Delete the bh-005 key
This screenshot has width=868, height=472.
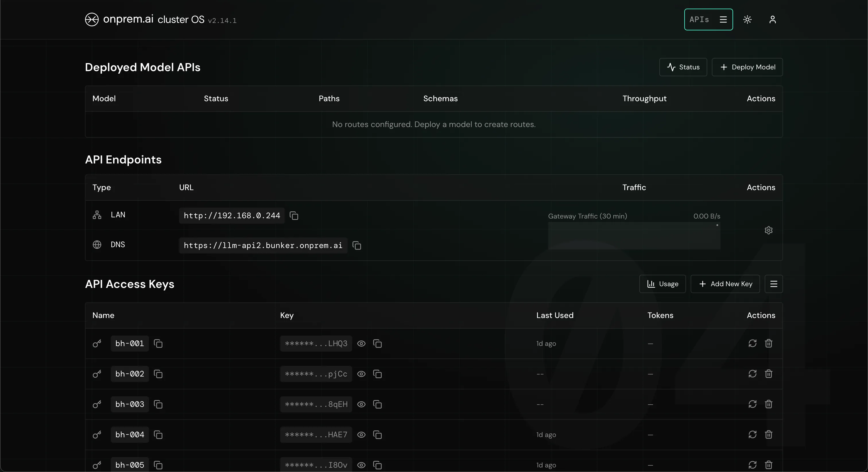click(x=769, y=465)
